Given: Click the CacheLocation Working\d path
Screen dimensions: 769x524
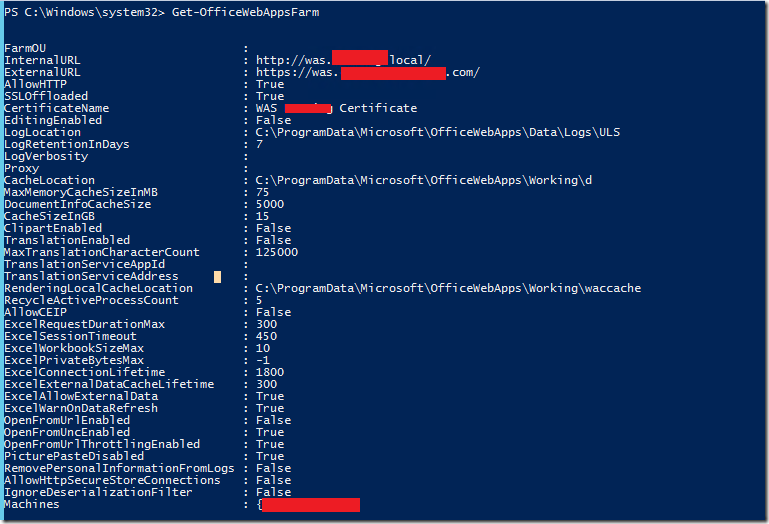Looking at the screenshot, I should (424, 180).
